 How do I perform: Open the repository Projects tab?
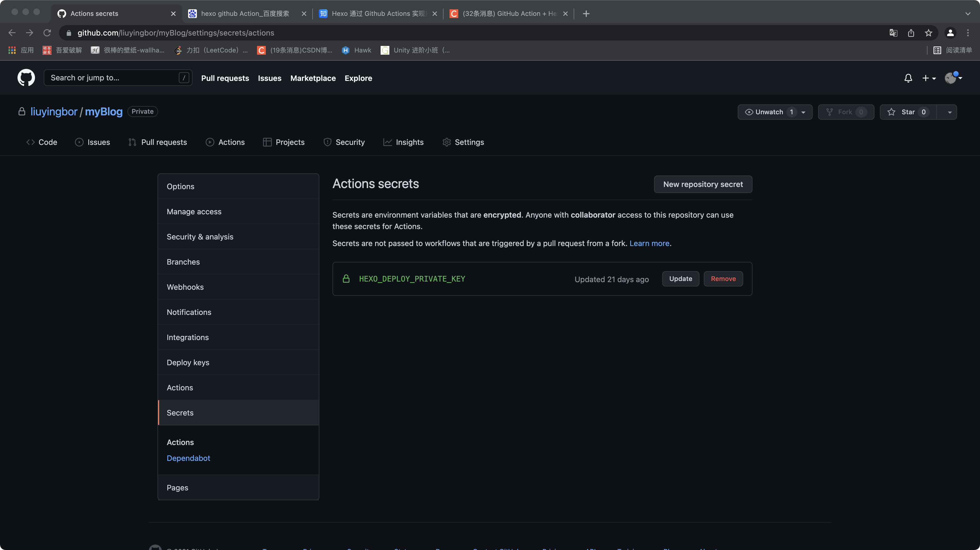tap(284, 142)
